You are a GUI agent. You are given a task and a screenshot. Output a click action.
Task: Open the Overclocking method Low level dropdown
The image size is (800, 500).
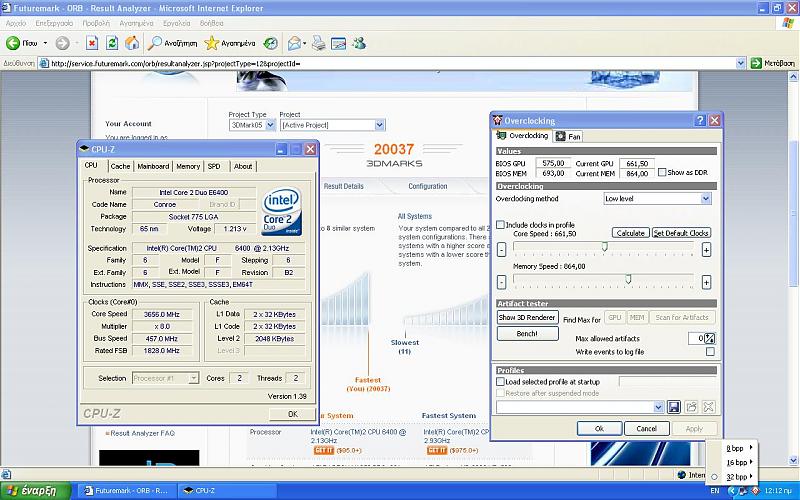tap(705, 198)
